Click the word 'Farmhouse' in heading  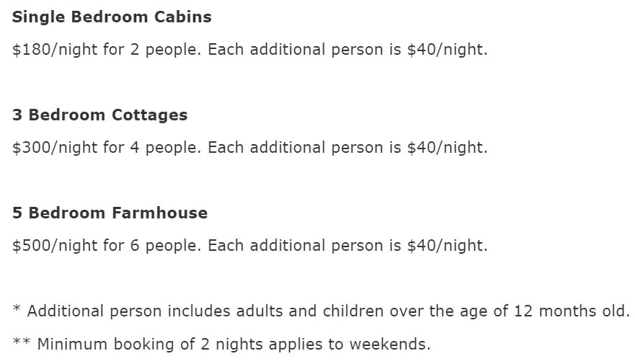[x=159, y=213]
